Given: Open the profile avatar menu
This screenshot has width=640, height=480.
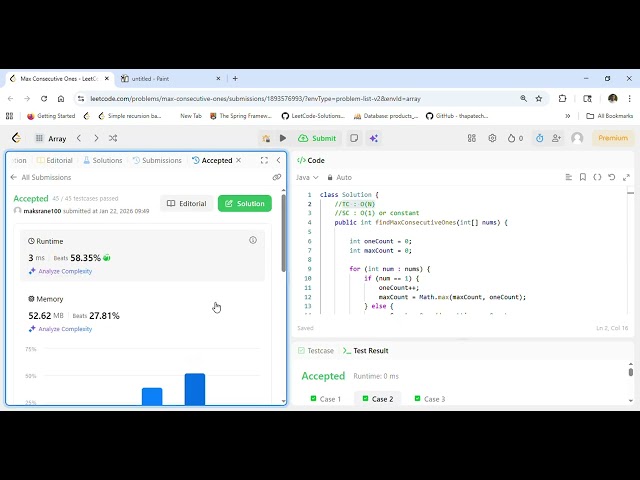Looking at the screenshot, I should [x=577, y=138].
